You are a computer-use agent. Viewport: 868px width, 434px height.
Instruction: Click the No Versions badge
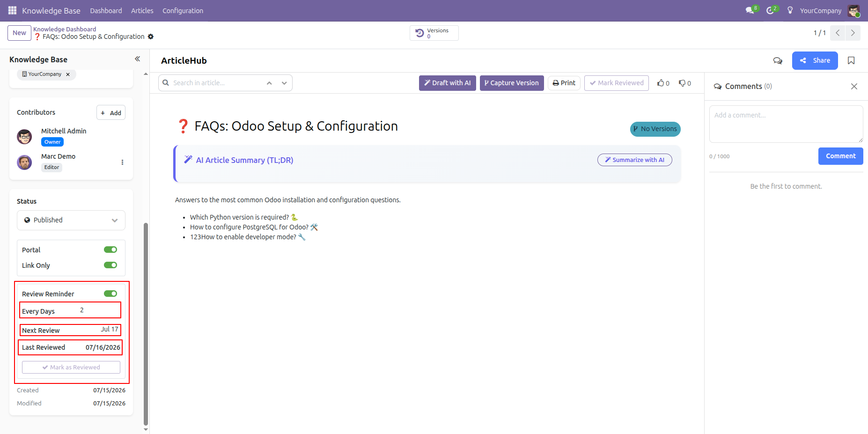[655, 129]
